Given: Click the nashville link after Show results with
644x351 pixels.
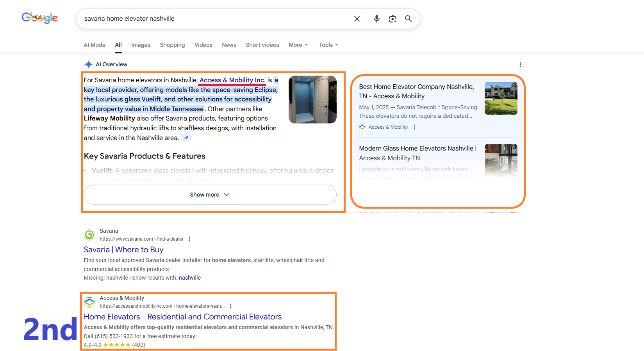Looking at the screenshot, I should click(x=190, y=278).
